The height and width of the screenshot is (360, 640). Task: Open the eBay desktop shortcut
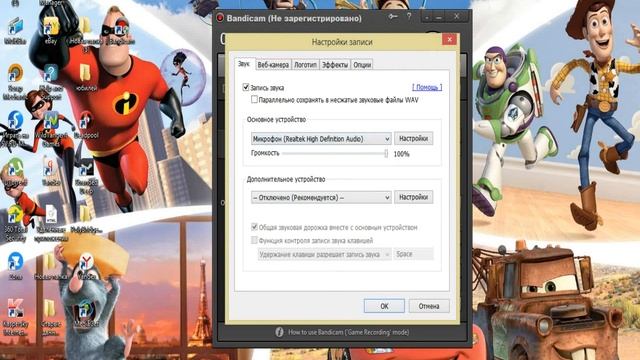[x=51, y=30]
